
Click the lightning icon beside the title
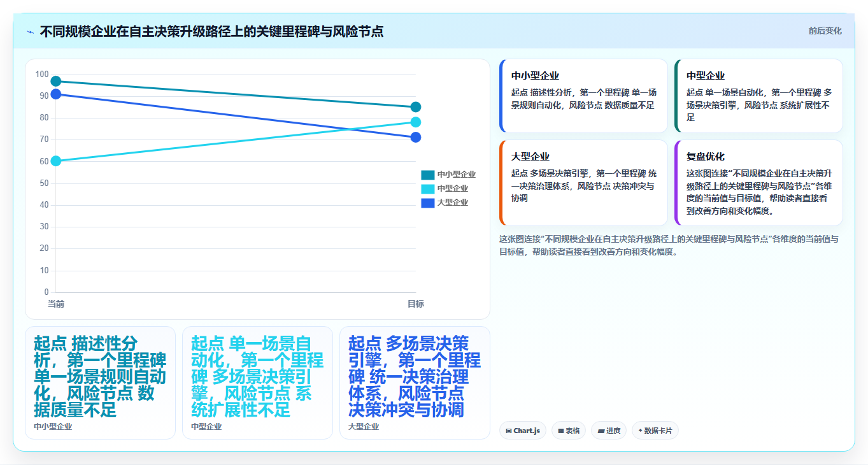(30, 32)
